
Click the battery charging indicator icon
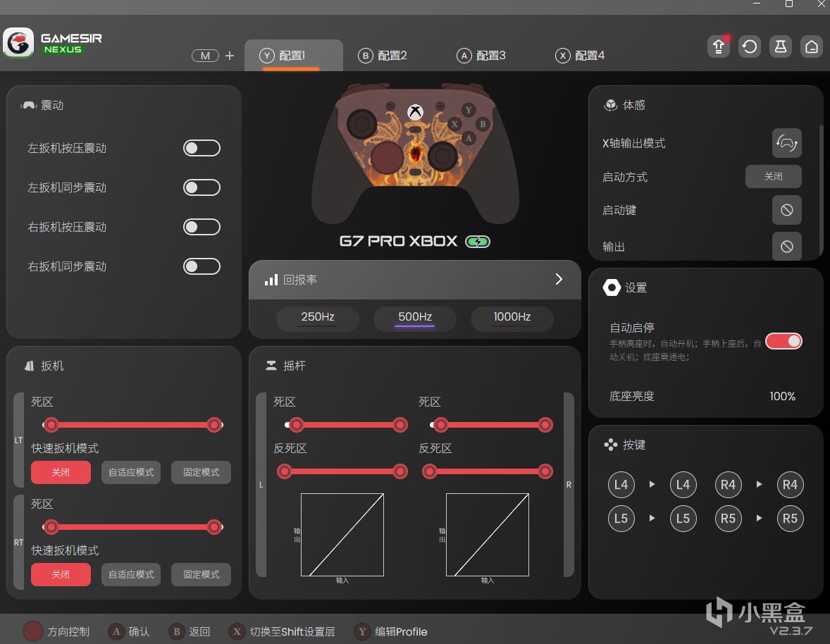[x=478, y=241]
